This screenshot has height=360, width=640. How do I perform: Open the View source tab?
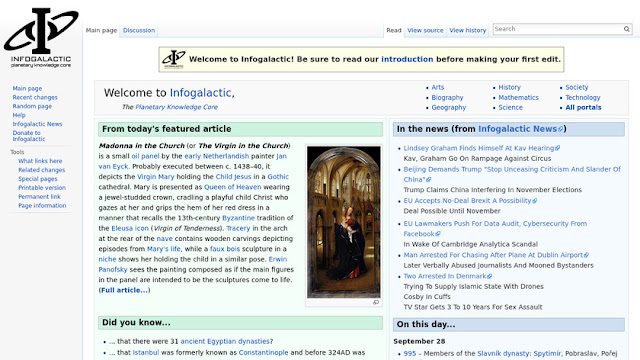[x=425, y=30]
